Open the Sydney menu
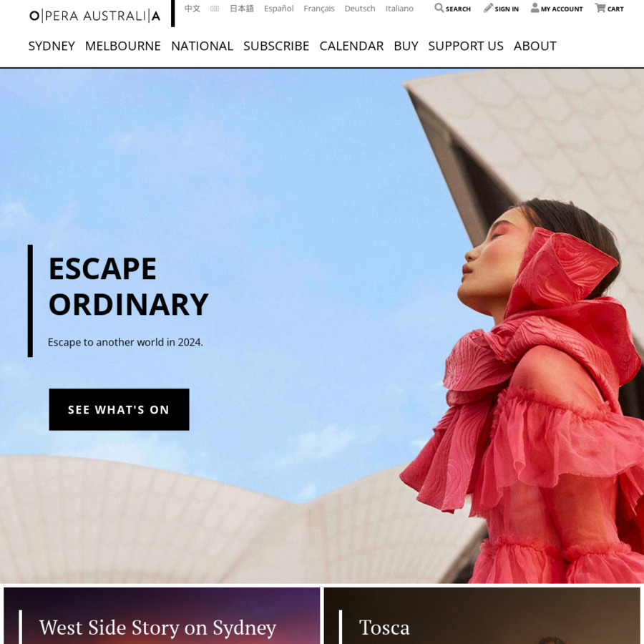644x644 pixels. [x=52, y=46]
